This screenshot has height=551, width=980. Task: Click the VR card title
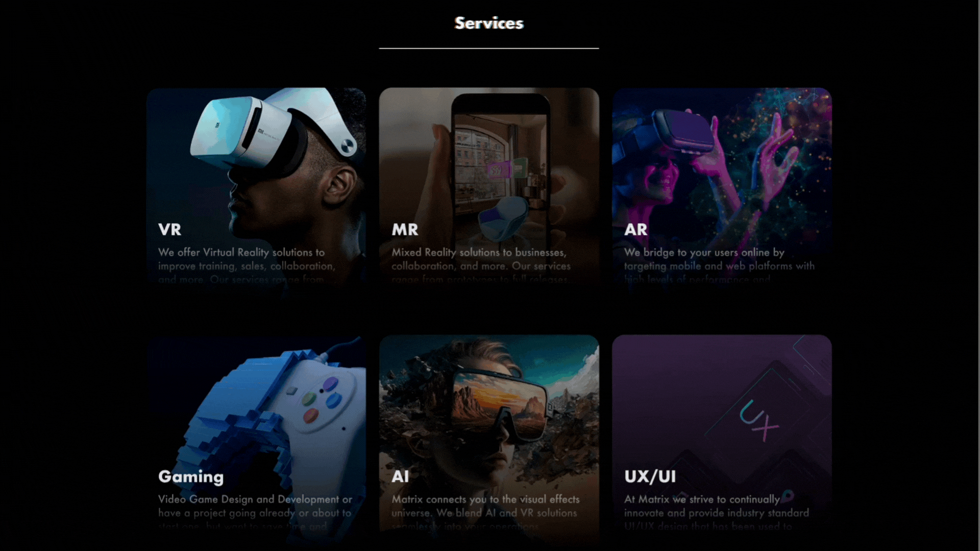pyautogui.click(x=169, y=230)
